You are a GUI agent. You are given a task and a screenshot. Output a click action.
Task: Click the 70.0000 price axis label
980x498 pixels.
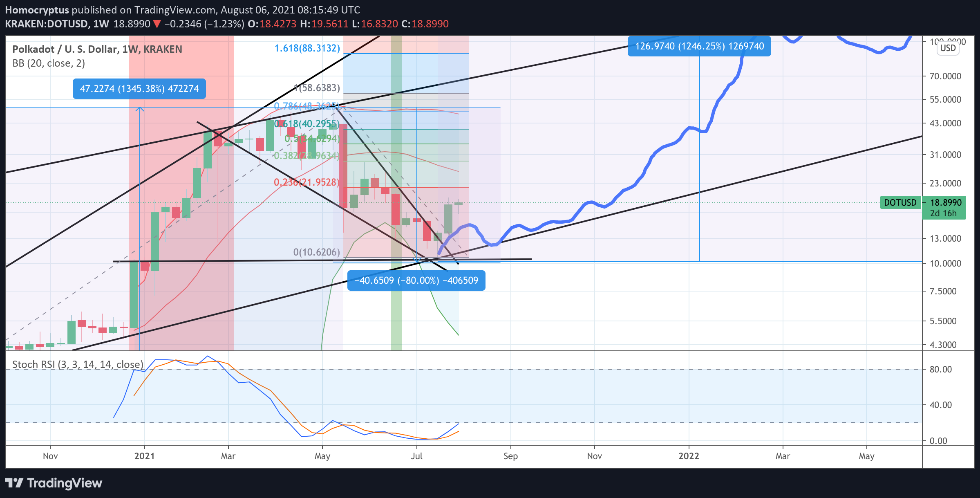[945, 76]
